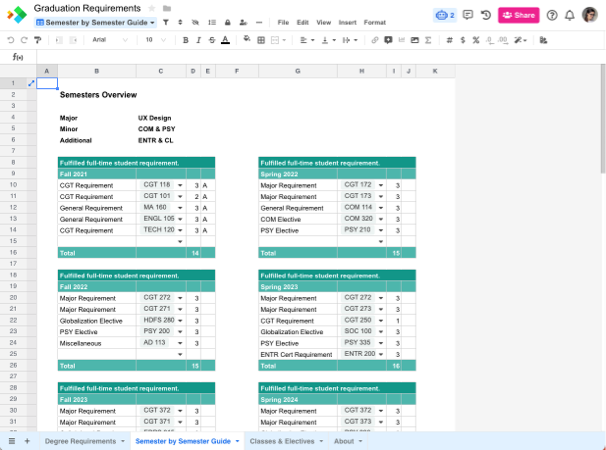Click the increase indent icon
This screenshot has height=450, width=606.
[x=73, y=40]
